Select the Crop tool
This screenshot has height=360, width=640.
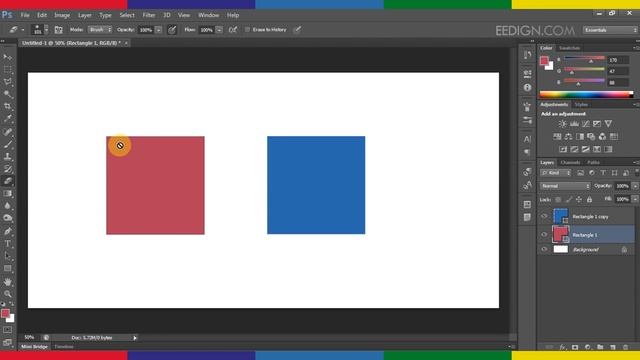pyautogui.click(x=8, y=107)
